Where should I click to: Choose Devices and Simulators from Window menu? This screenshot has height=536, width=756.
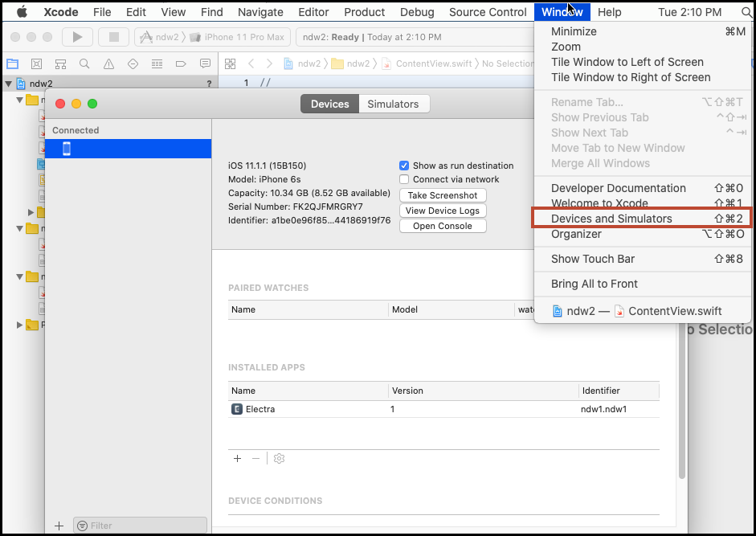coord(642,219)
